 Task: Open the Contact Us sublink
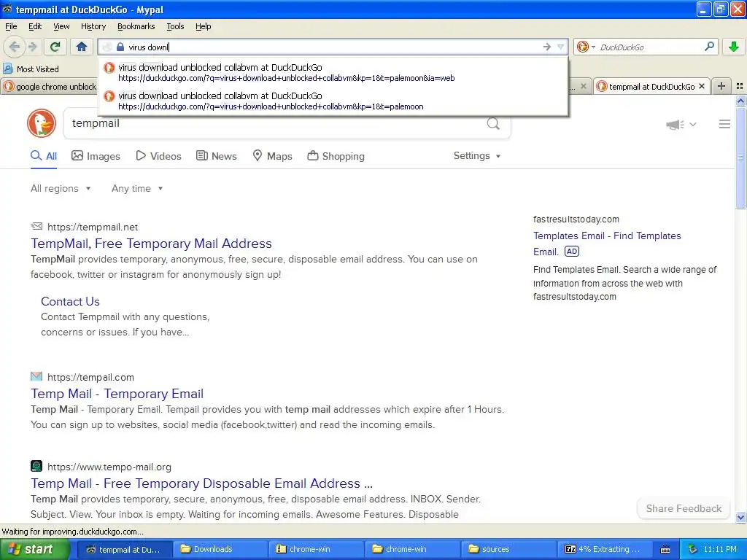[x=70, y=301]
